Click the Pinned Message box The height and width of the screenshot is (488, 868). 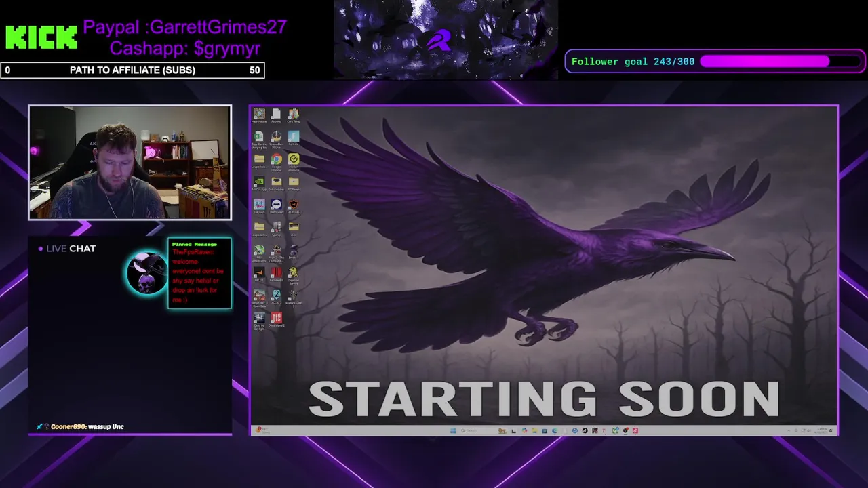click(x=199, y=273)
